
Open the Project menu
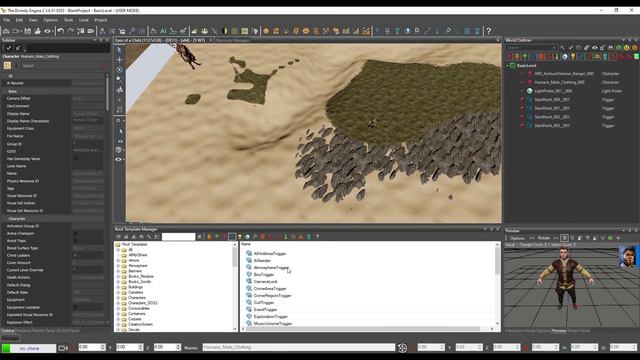coord(101,20)
